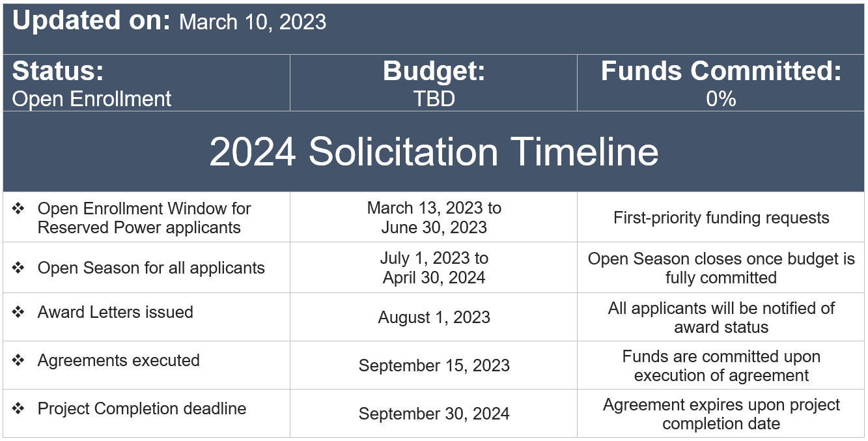
Task: Select the 2024 Solicitation Timeline title
Action: (434, 152)
